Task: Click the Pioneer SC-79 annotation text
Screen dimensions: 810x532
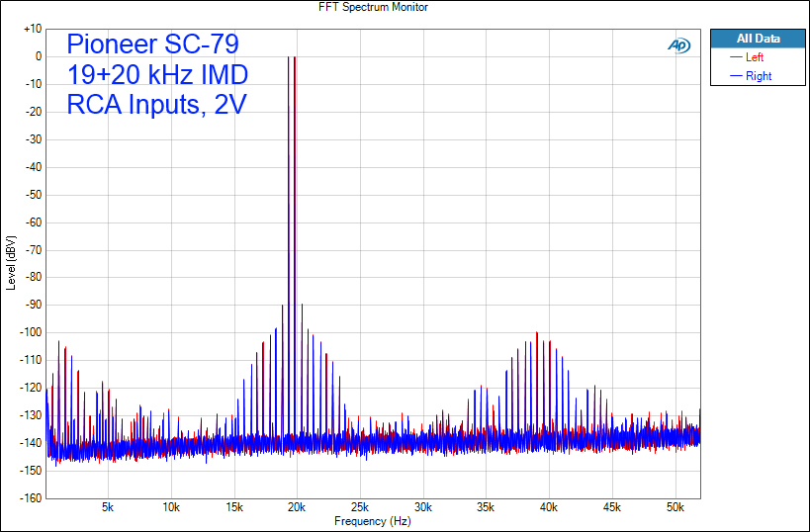Action: click(x=153, y=44)
